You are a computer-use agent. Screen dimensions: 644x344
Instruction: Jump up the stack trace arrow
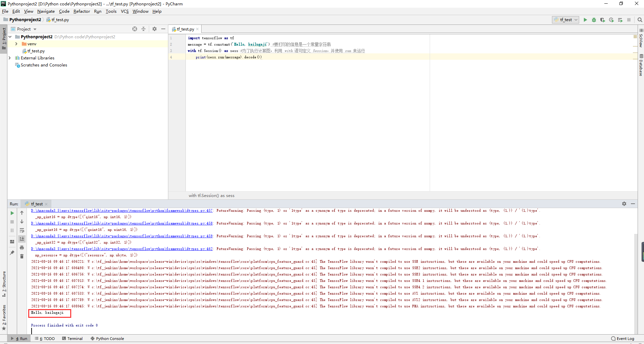[x=22, y=213]
